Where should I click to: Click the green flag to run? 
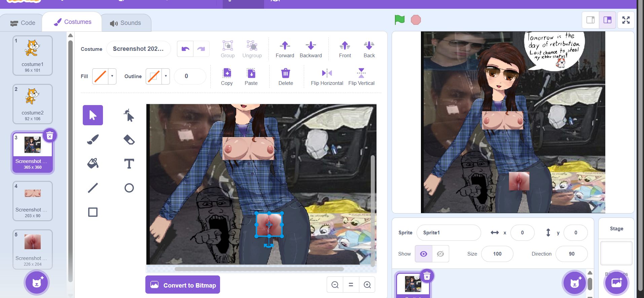[x=399, y=20]
